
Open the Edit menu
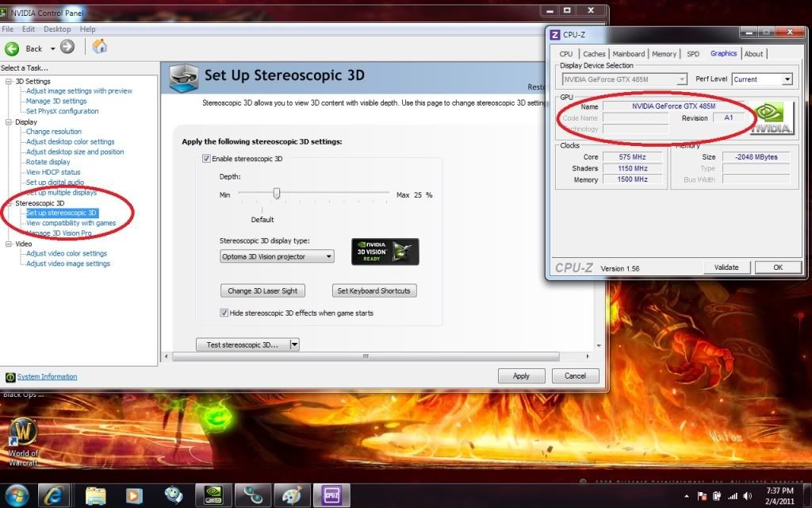[29, 29]
